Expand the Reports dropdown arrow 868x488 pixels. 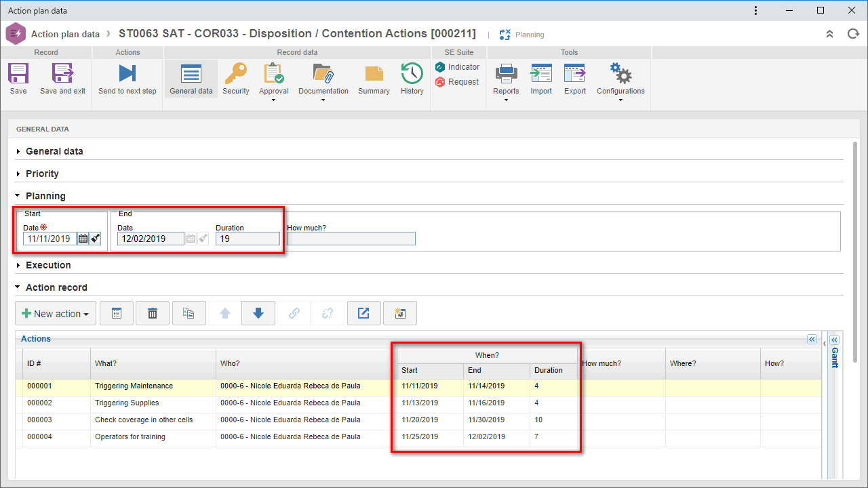(506, 100)
